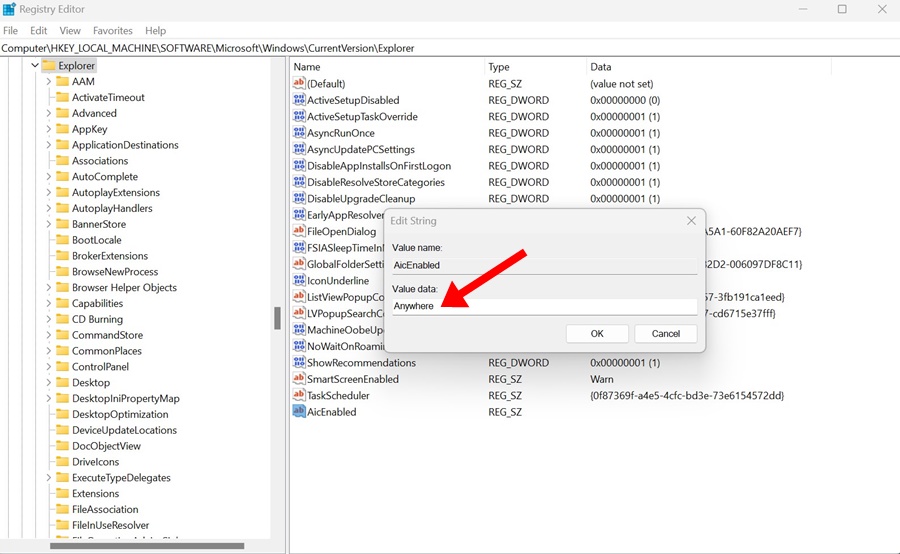
Task: Click the Value data field containing Anywhere
Action: click(x=545, y=306)
